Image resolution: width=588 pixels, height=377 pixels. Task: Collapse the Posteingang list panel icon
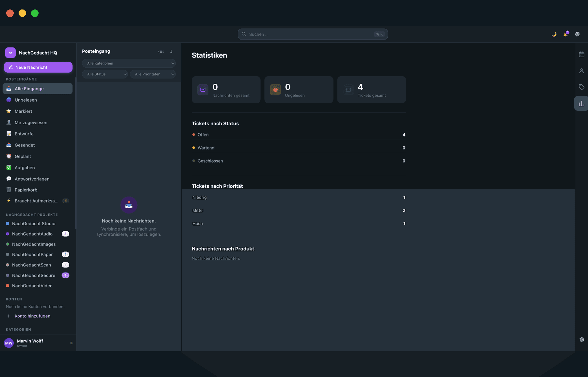(x=161, y=52)
